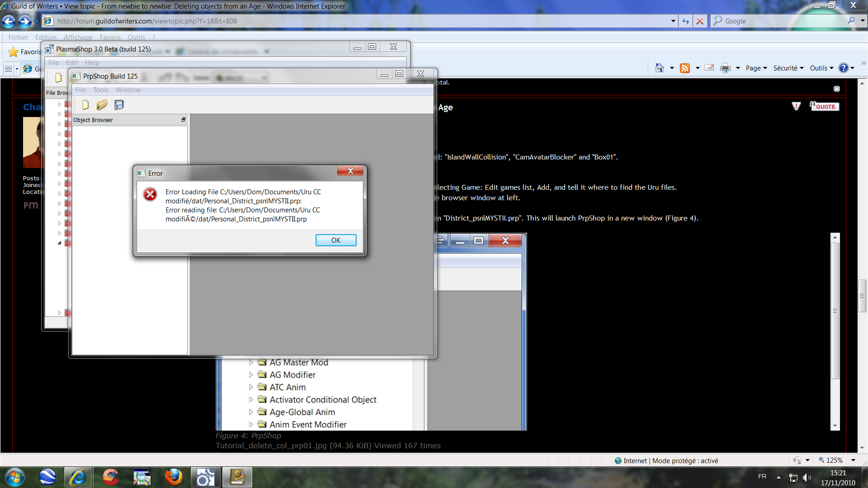This screenshot has height=488, width=868.
Task: Open the Quick Tabs grid icon
Action: click(8, 69)
